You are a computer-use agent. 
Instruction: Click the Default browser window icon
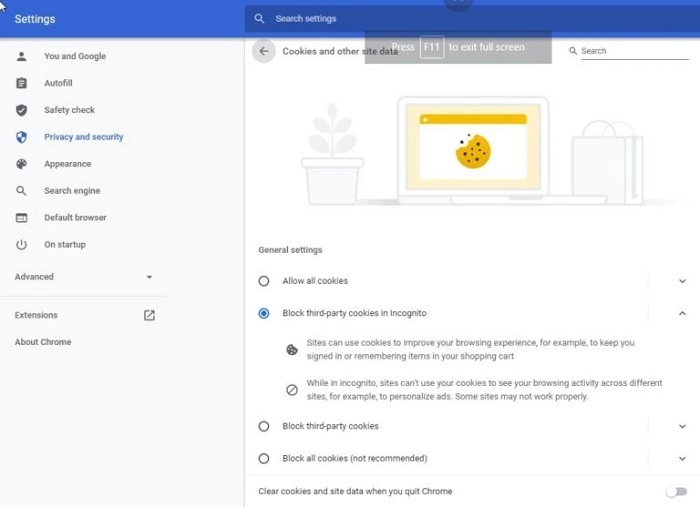pyautogui.click(x=22, y=218)
